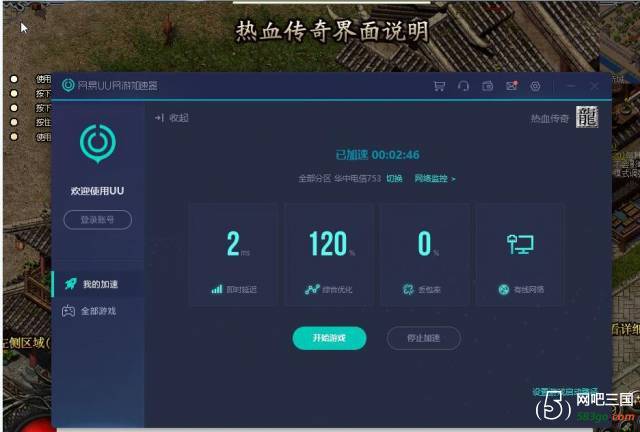Open the wallet recharge icon
640x432 pixels.
click(x=487, y=86)
